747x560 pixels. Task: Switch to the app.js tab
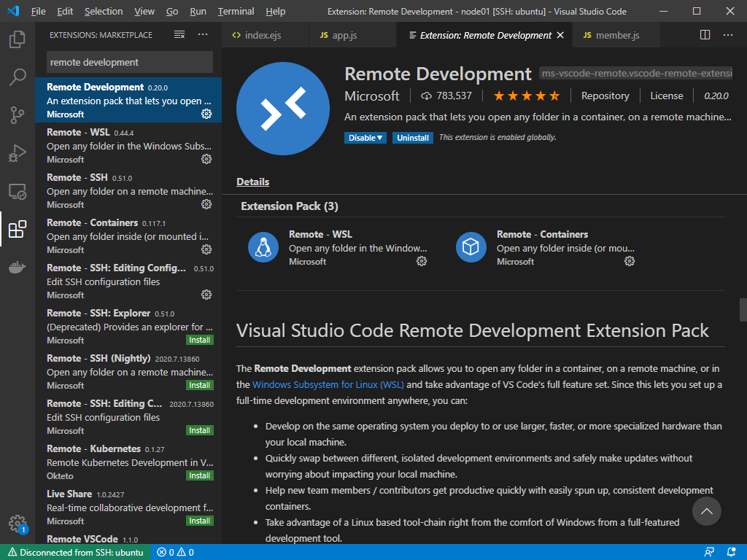point(352,35)
